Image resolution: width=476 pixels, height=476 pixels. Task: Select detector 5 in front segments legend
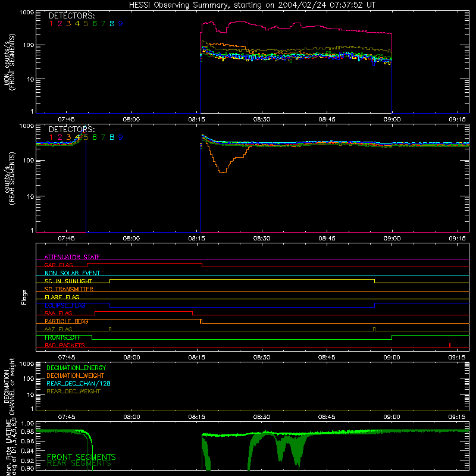click(86, 24)
